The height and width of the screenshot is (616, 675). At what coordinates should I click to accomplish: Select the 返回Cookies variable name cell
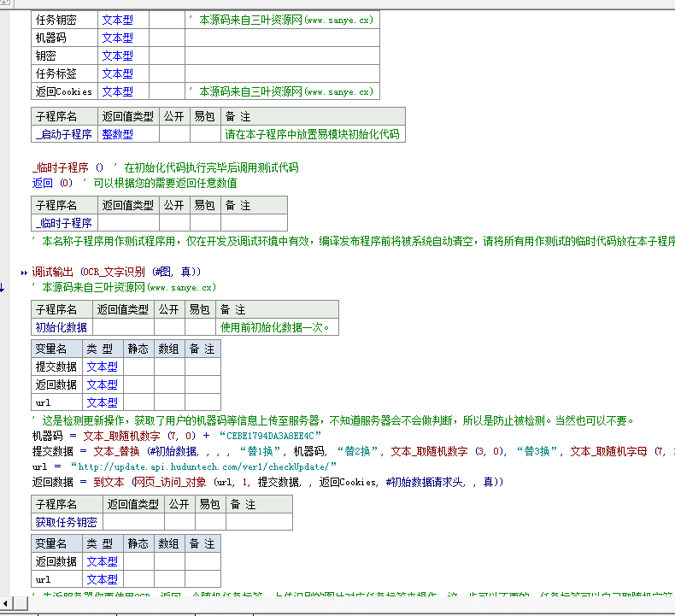[x=65, y=91]
